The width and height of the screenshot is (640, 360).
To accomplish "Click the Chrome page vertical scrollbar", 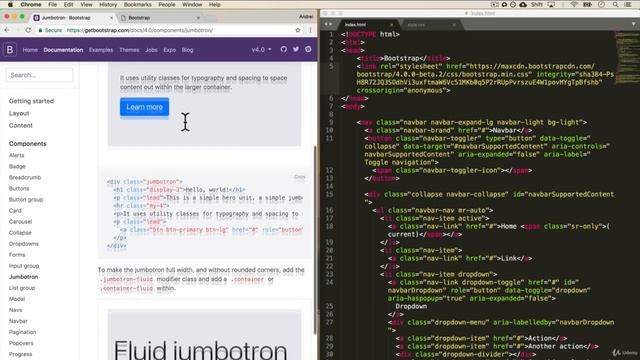I will (315, 239).
